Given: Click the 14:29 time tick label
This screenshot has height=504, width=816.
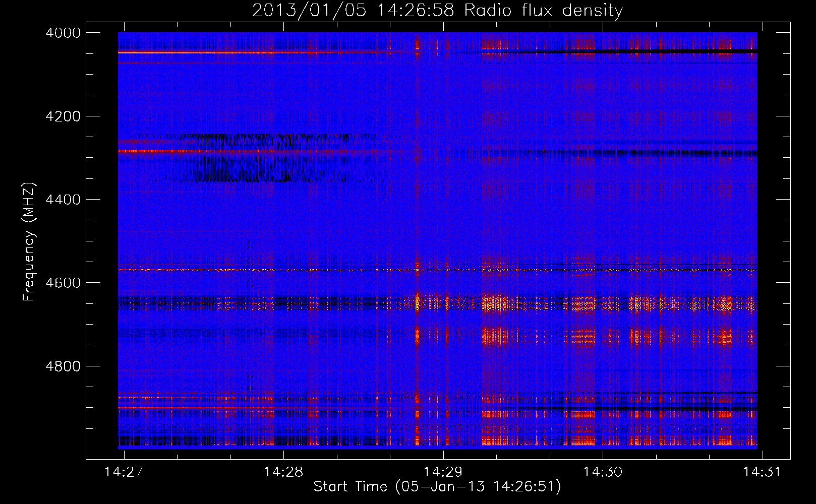Looking at the screenshot, I should click(443, 472).
